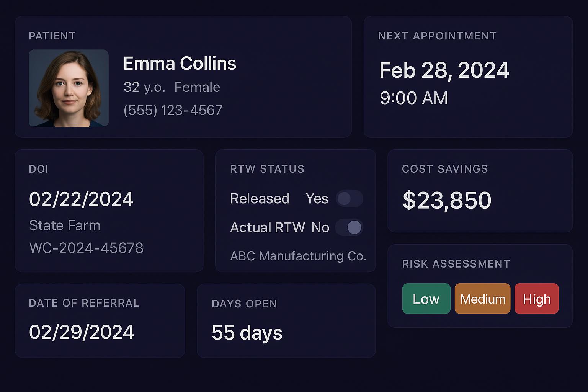588x392 pixels.
Task: Click the State Farm insurer name
Action: (x=65, y=225)
